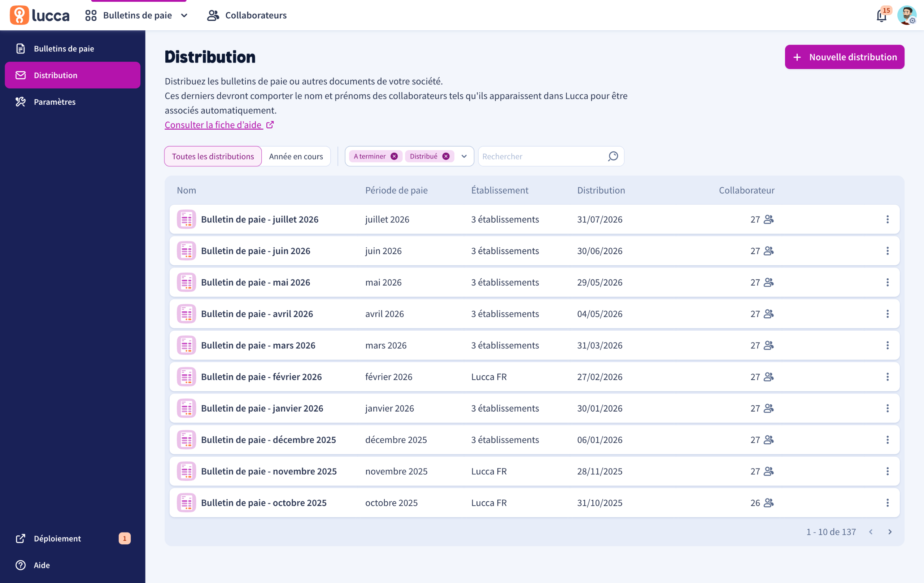The width and height of the screenshot is (924, 583).
Task: Select "Année en cours" filter toggle
Action: pos(296,156)
